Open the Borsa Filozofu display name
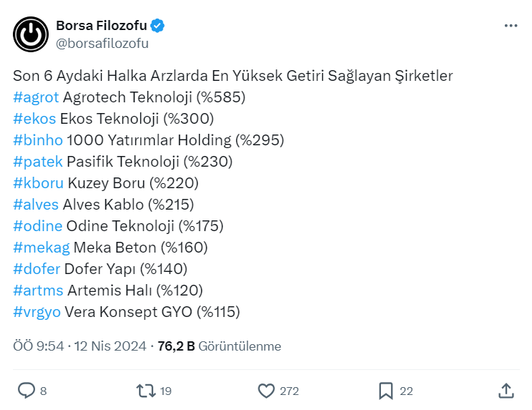Viewport: 532px width, 410px height. (101, 26)
